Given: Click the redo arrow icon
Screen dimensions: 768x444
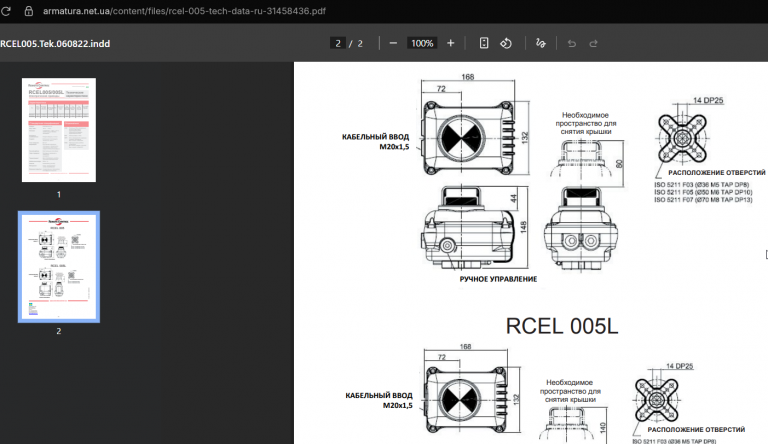Looking at the screenshot, I should [x=593, y=43].
